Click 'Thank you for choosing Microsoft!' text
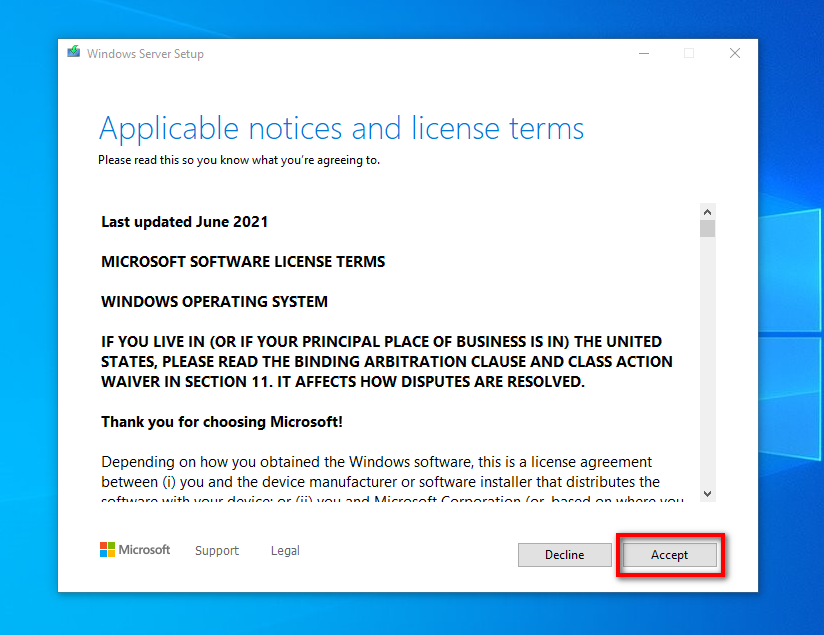This screenshot has height=635, width=824. coord(222,422)
